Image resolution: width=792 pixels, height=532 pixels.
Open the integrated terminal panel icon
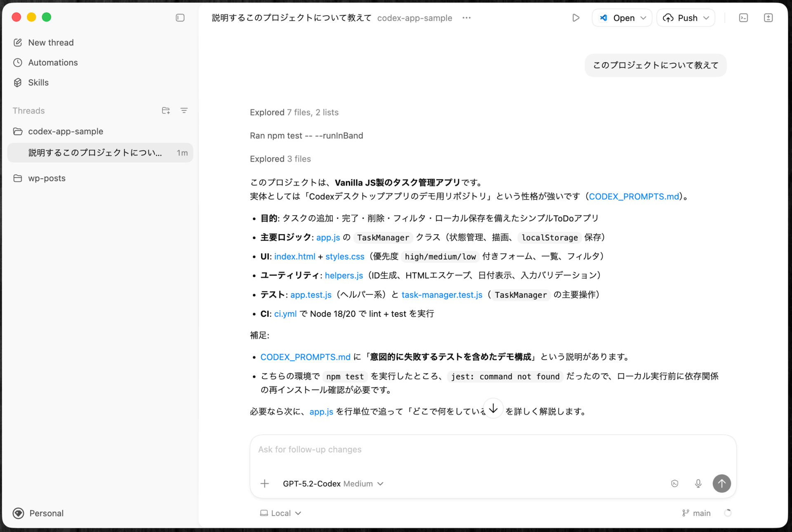point(744,18)
